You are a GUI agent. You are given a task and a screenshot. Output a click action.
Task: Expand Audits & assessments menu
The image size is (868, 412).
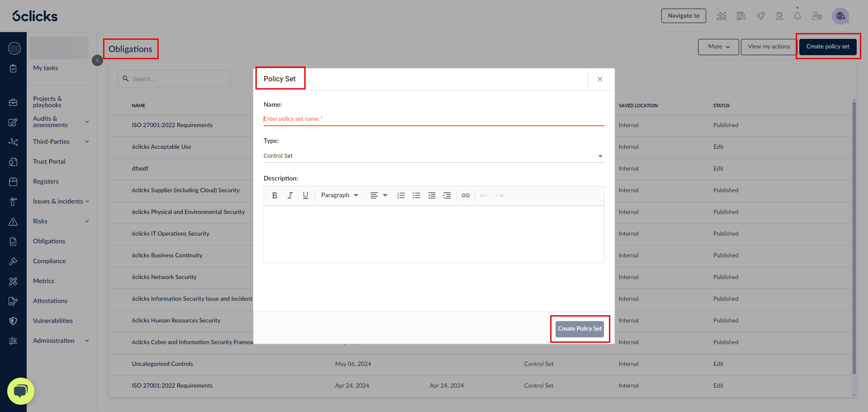tap(87, 122)
